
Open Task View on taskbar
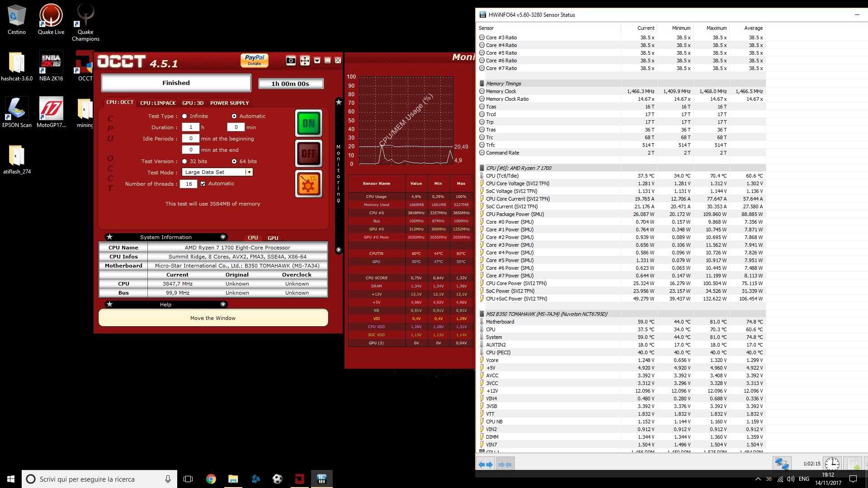188,479
